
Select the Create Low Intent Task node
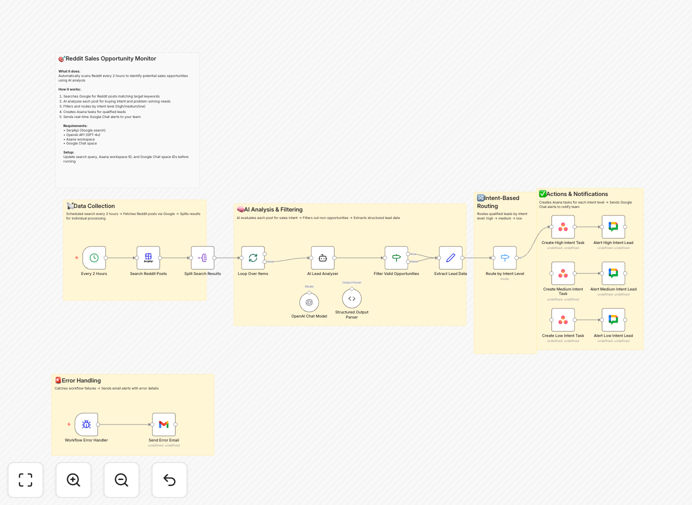point(563,320)
